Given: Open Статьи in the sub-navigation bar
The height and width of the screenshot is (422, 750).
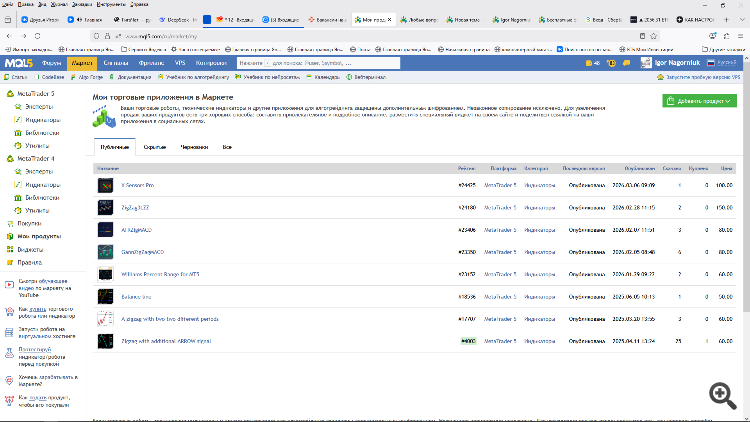Looking at the screenshot, I should point(16,77).
